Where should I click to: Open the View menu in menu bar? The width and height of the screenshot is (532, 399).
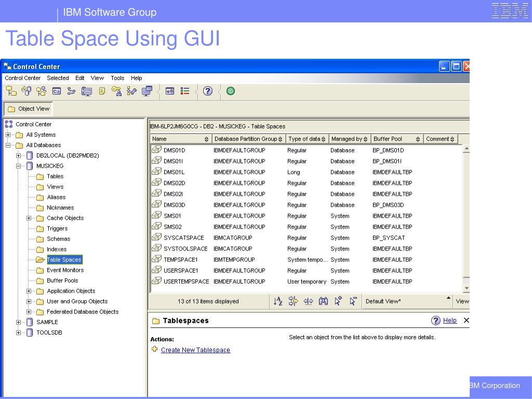tap(97, 78)
